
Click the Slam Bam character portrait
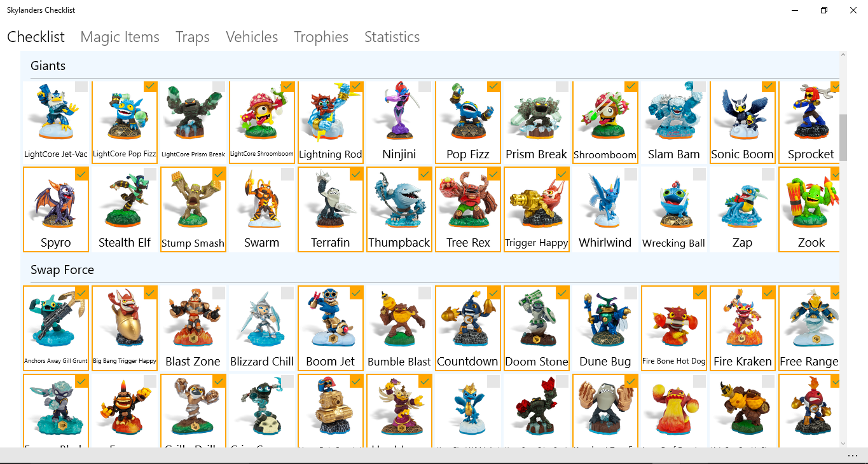tap(673, 118)
